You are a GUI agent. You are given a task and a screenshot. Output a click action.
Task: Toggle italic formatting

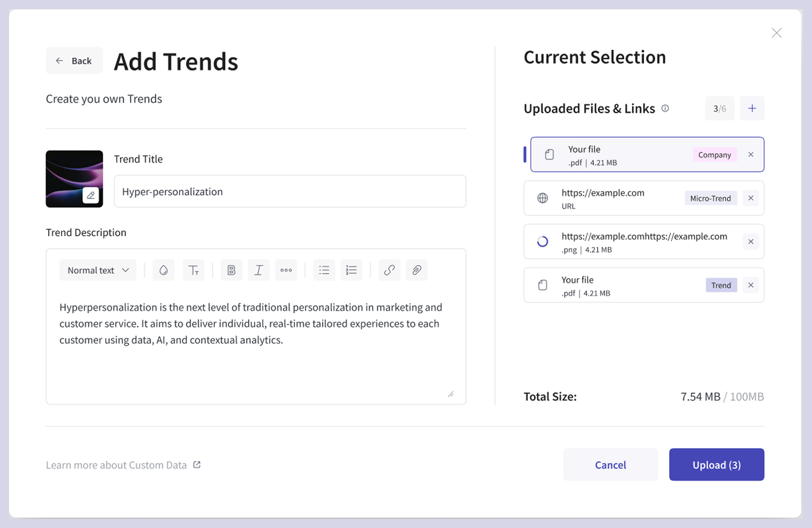tap(259, 270)
